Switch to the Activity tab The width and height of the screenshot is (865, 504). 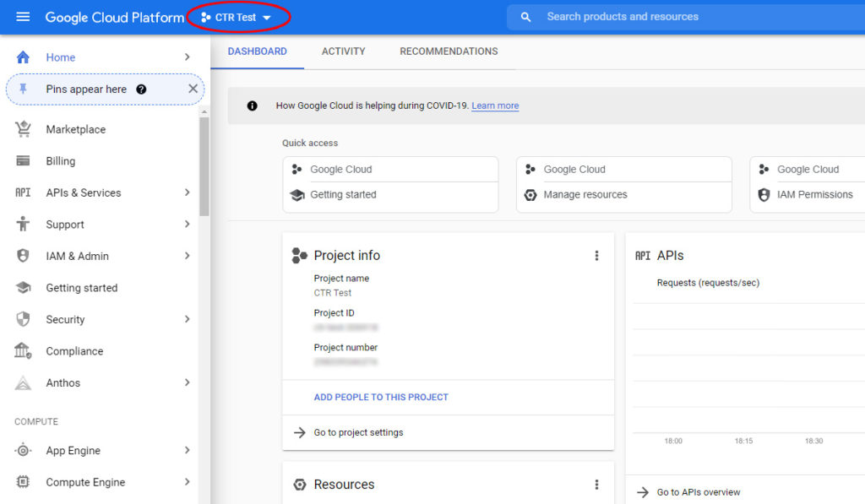(343, 51)
